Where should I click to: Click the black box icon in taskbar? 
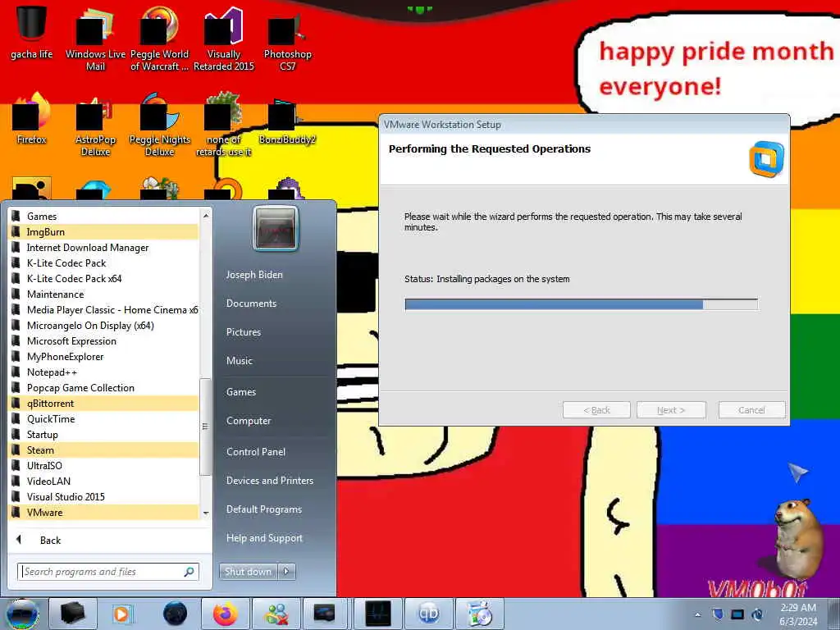tap(72, 614)
